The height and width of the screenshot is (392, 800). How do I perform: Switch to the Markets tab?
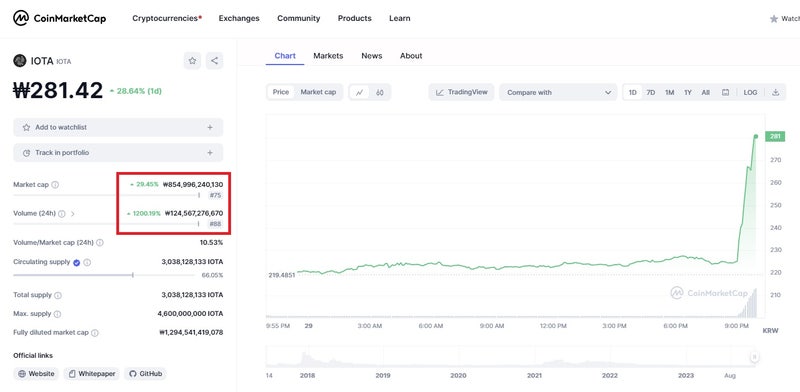tap(328, 56)
